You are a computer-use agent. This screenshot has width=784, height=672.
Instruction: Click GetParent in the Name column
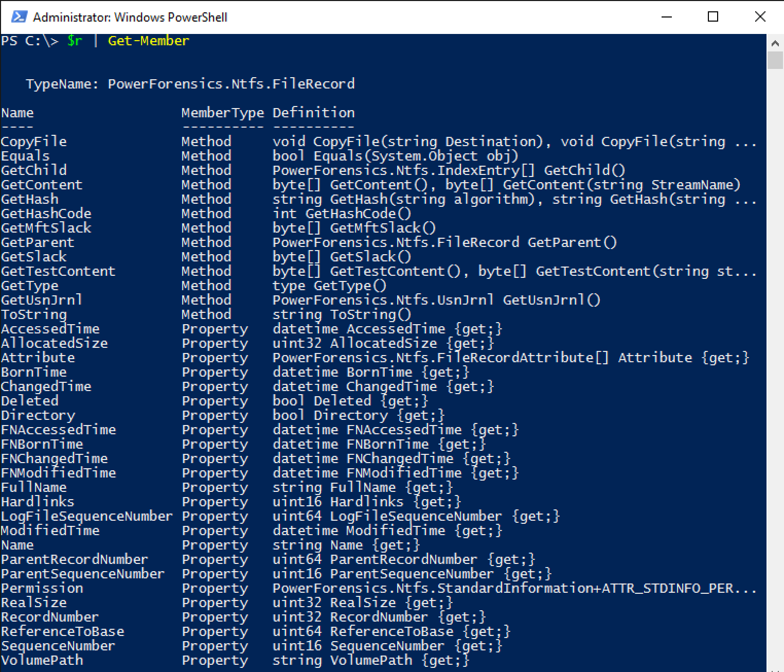point(38,242)
